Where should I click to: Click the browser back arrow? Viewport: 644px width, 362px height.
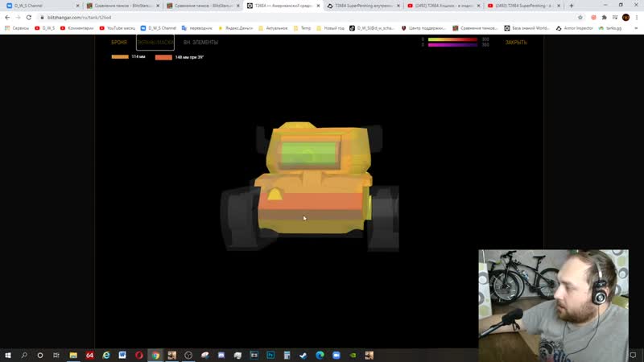click(x=7, y=17)
